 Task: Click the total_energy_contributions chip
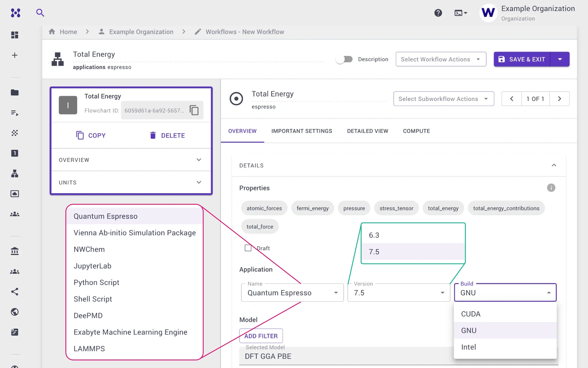[x=506, y=208]
